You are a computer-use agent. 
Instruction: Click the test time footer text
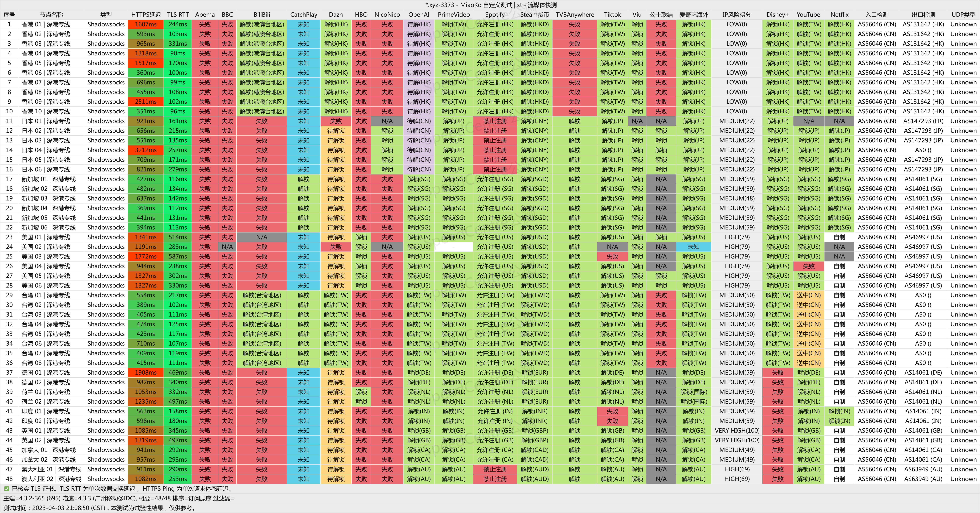click(x=99, y=508)
